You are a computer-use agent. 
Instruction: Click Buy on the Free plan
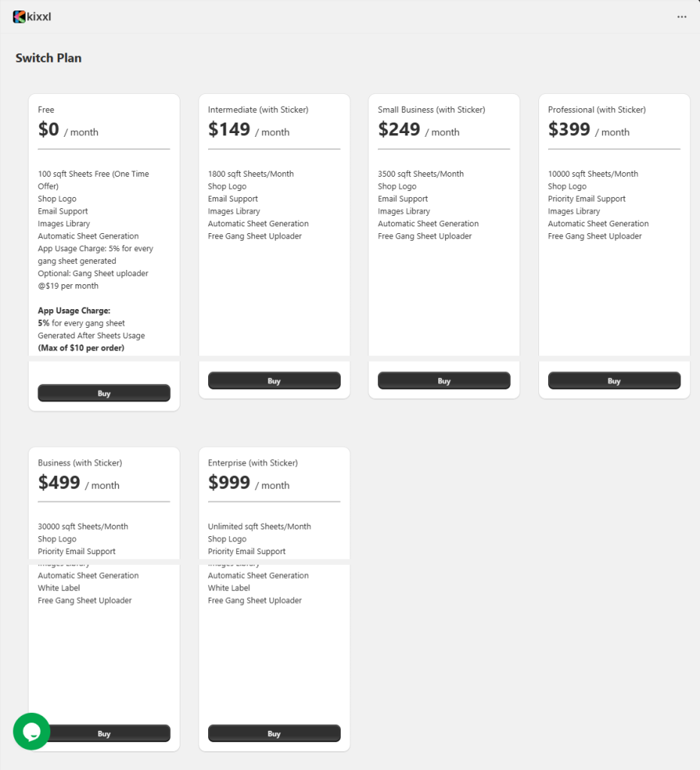(104, 393)
